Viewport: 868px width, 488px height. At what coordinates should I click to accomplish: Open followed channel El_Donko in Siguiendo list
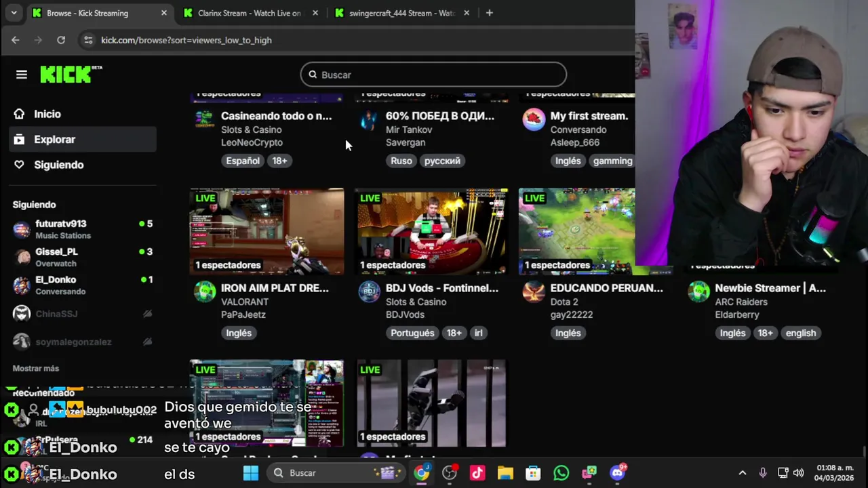tap(83, 285)
